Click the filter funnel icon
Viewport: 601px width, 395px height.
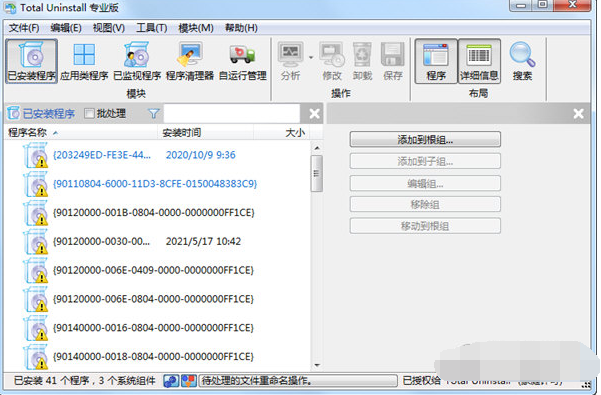point(153,113)
